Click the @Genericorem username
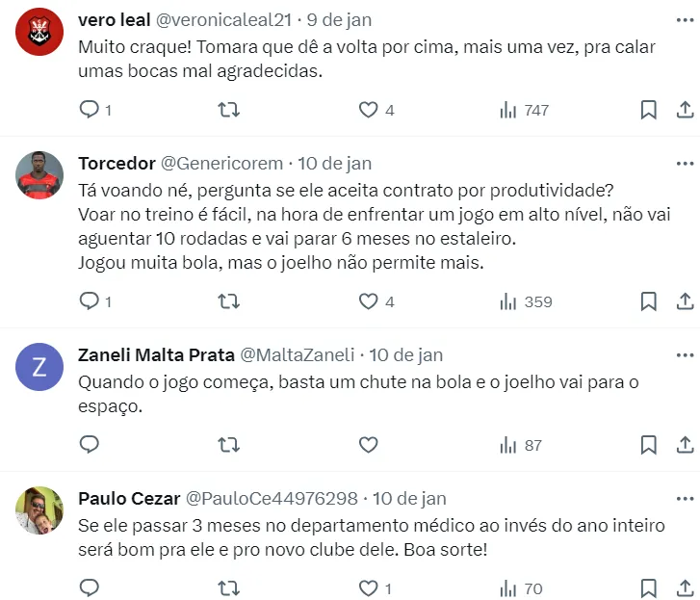 click(x=220, y=163)
